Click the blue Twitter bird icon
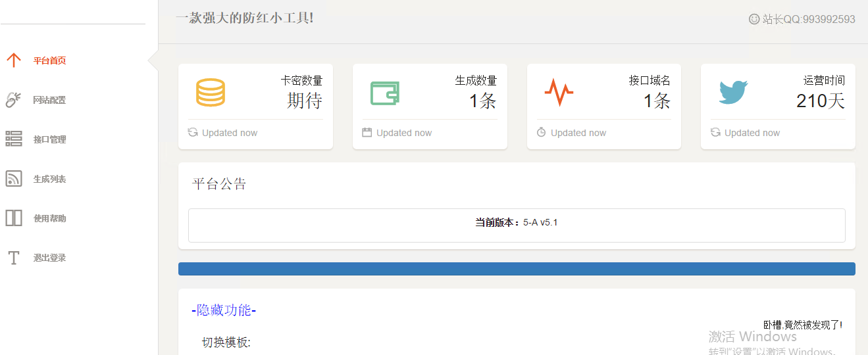Image resolution: width=868 pixels, height=355 pixels. (x=733, y=93)
